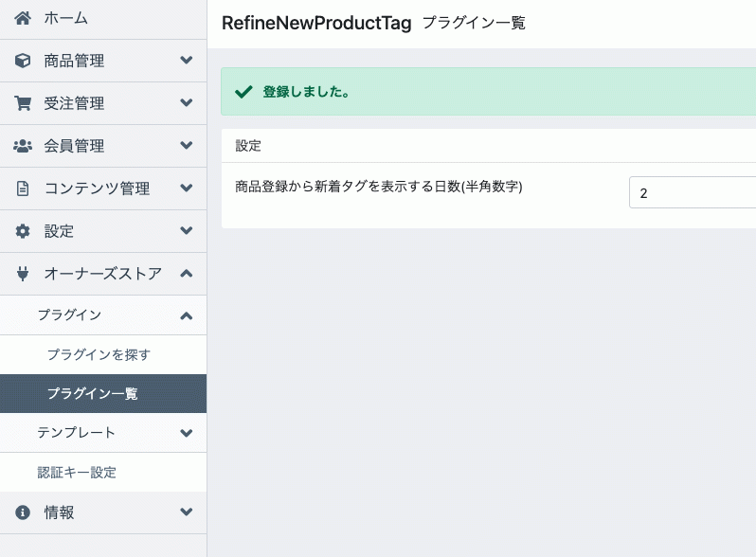
Task: Open the コンテンツ管理 menu label
Action: 97,189
